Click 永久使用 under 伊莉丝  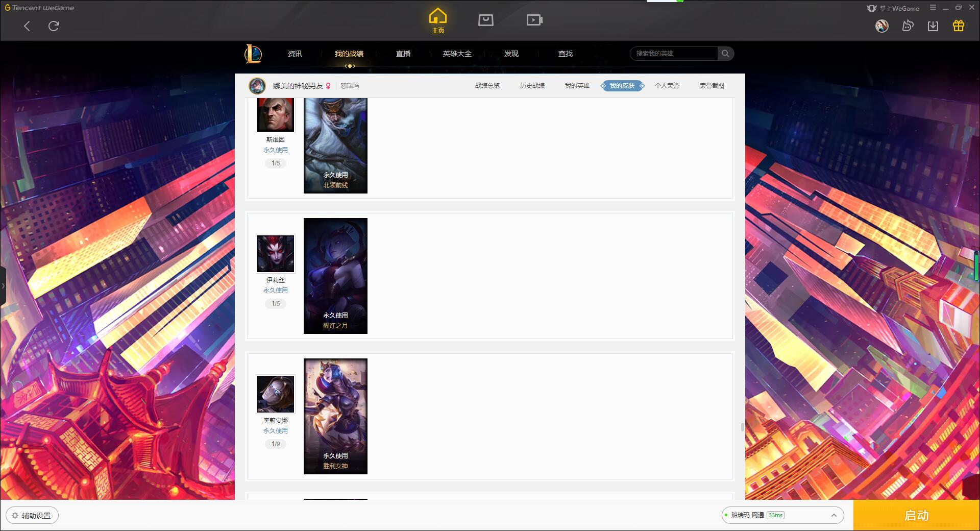tap(276, 291)
